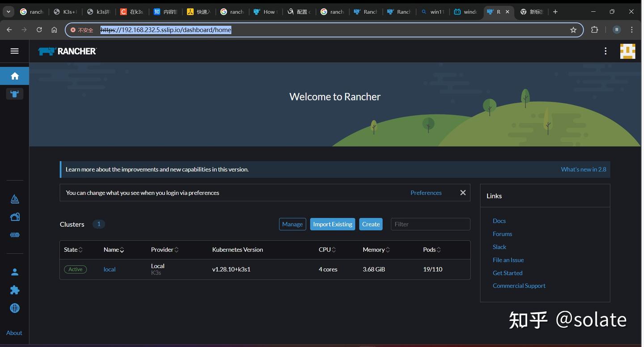Sort clusters by Memory column
This screenshot has width=644, height=347.
376,250
